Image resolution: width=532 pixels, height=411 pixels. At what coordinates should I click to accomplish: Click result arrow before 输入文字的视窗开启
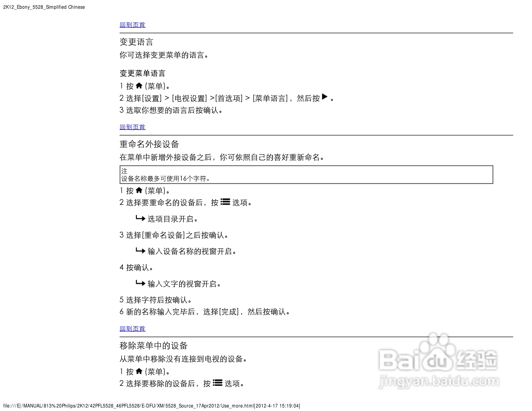[140, 283]
